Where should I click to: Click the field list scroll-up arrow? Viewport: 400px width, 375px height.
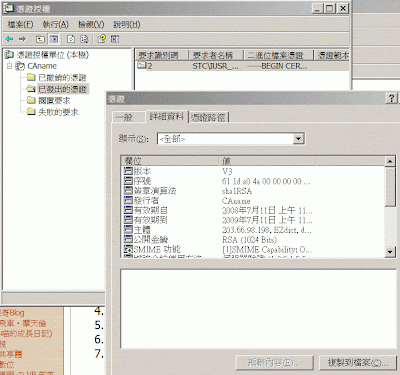pyautogui.click(x=390, y=161)
